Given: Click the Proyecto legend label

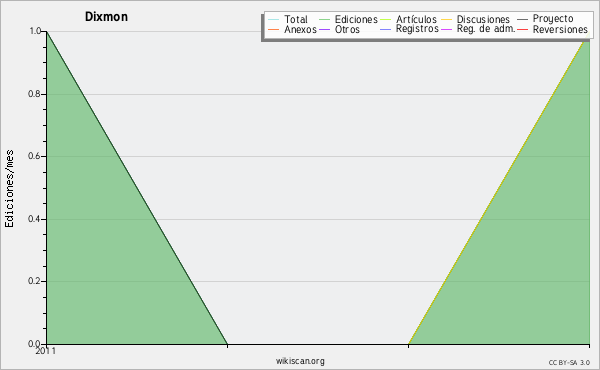Looking at the screenshot, I should pyautogui.click(x=553, y=19).
